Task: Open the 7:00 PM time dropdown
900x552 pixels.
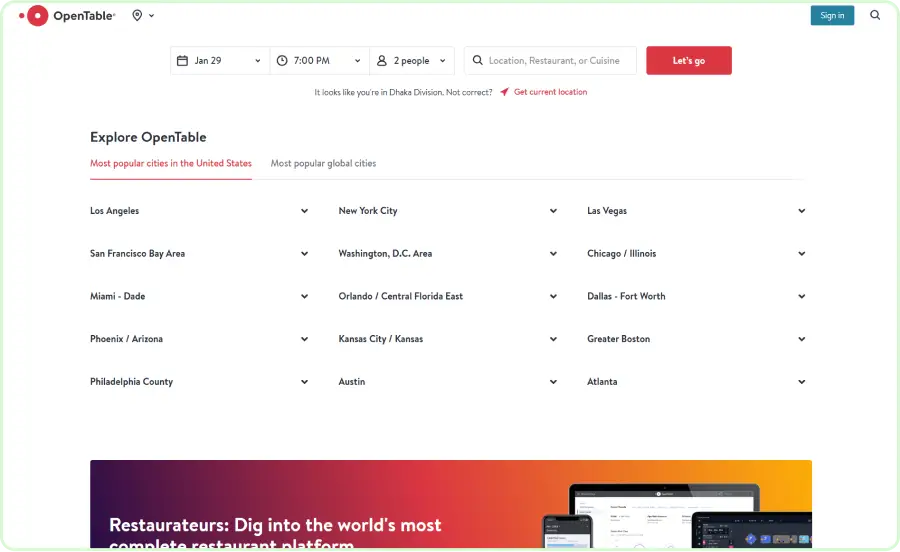Action: [x=320, y=61]
